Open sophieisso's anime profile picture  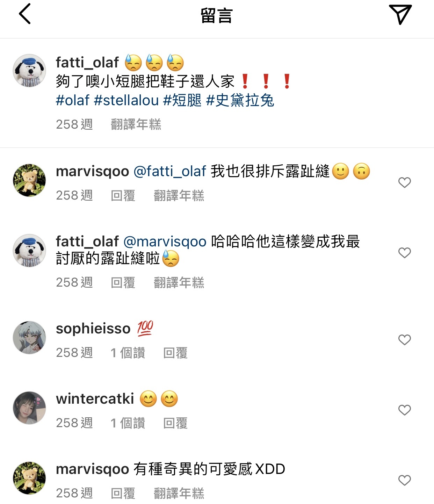[x=29, y=338]
